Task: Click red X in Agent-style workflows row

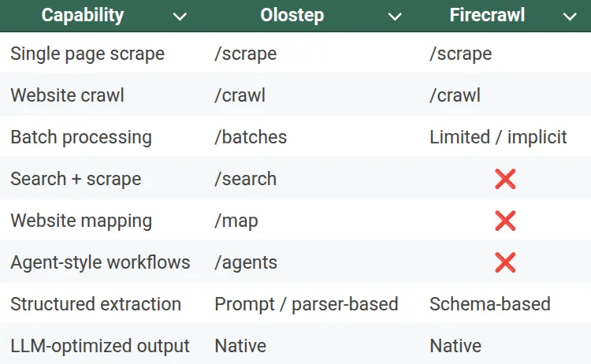Action: click(505, 262)
